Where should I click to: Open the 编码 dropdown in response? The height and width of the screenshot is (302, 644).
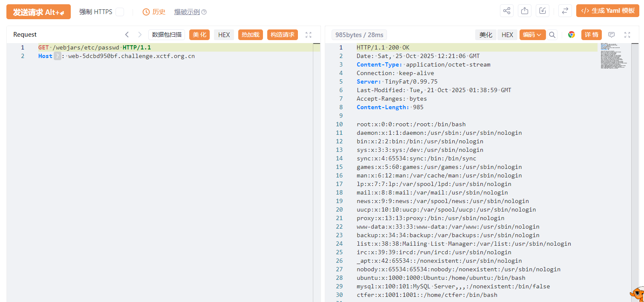pyautogui.click(x=532, y=35)
